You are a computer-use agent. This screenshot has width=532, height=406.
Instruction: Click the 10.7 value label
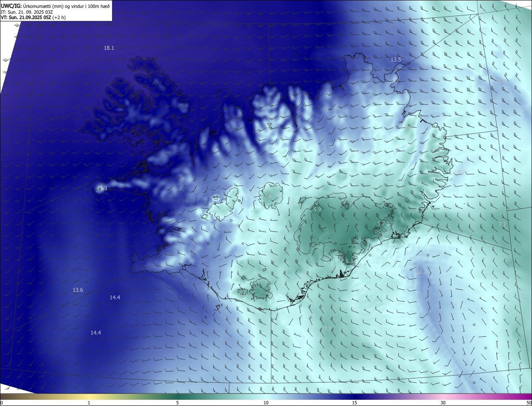(x=459, y=173)
